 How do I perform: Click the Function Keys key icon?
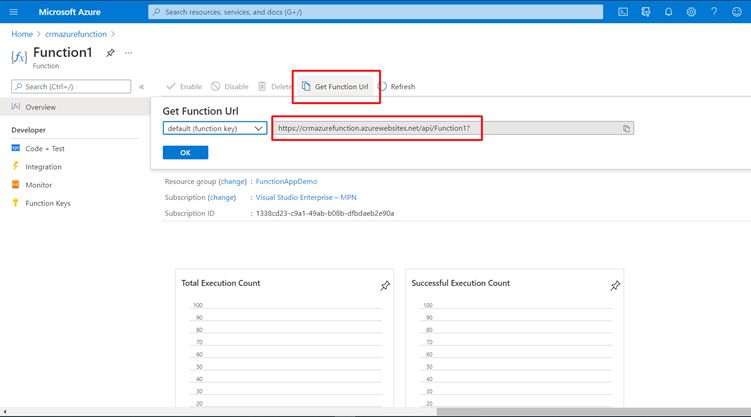[16, 203]
